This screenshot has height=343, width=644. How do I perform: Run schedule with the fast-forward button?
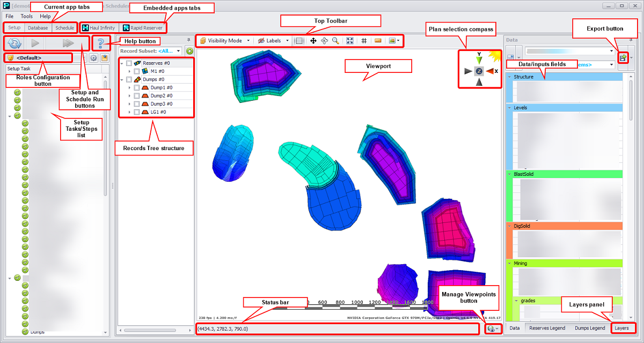coord(68,43)
